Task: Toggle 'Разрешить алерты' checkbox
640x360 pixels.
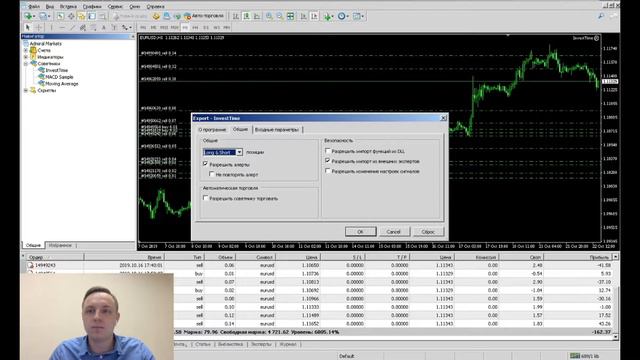Action: 205,164
